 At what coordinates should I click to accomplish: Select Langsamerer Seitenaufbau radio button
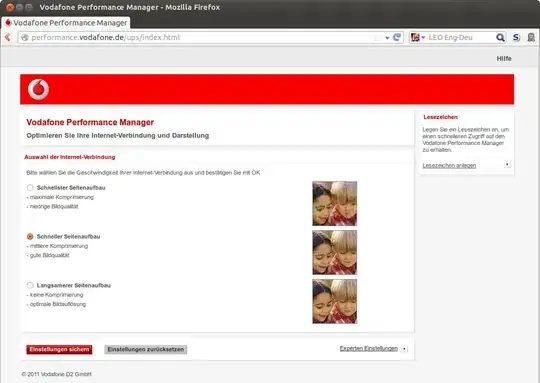click(x=30, y=285)
